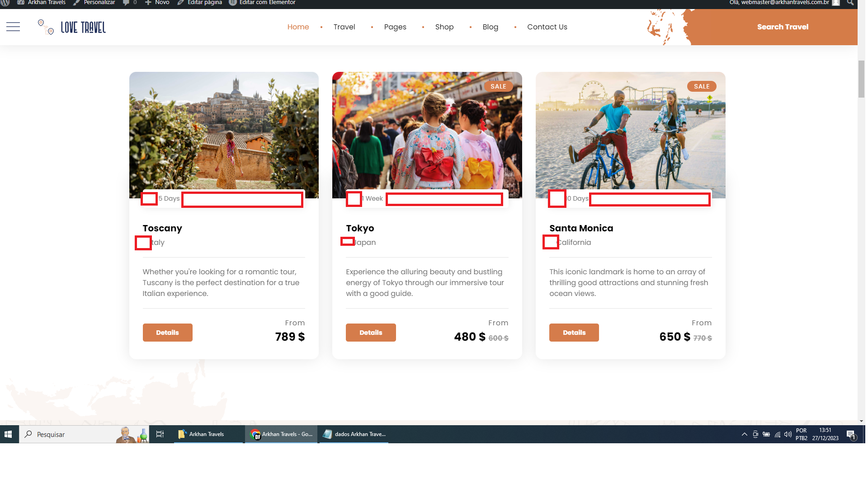Image resolution: width=868 pixels, height=488 pixels.
Task: Click the Tokyo tour image
Action: 427,135
